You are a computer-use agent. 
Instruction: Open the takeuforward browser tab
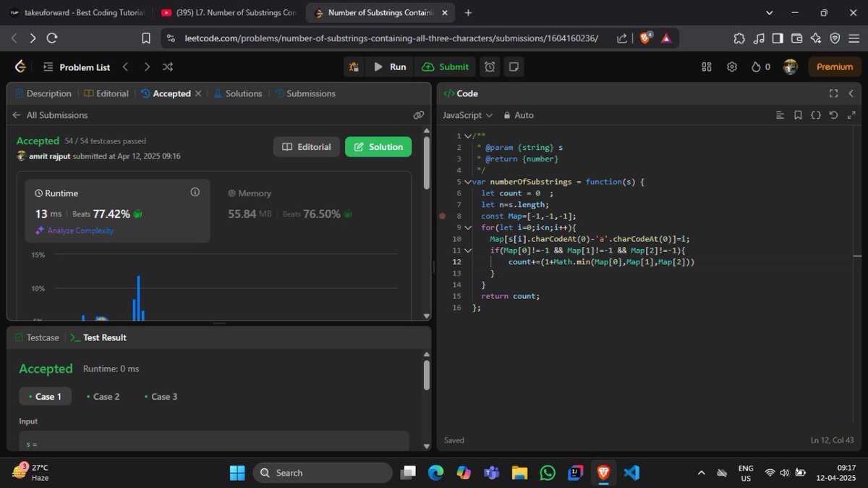(77, 12)
